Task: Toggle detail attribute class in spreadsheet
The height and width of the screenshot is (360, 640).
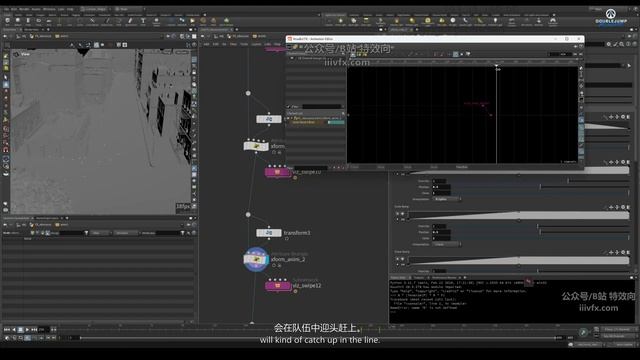Action: 47,233
